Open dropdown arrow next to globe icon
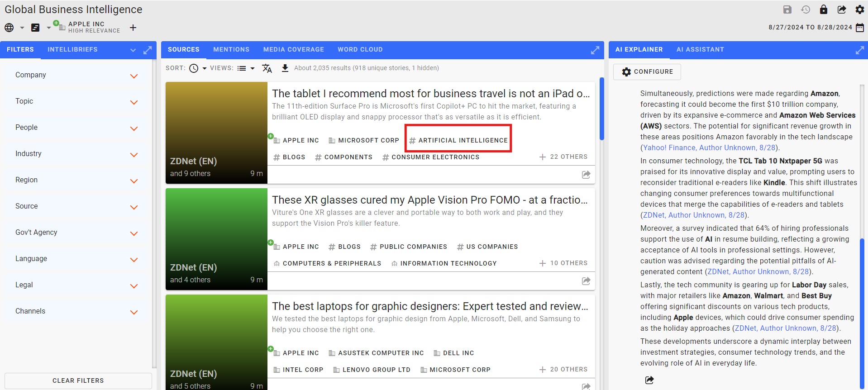The width and height of the screenshot is (868, 390). (22, 28)
